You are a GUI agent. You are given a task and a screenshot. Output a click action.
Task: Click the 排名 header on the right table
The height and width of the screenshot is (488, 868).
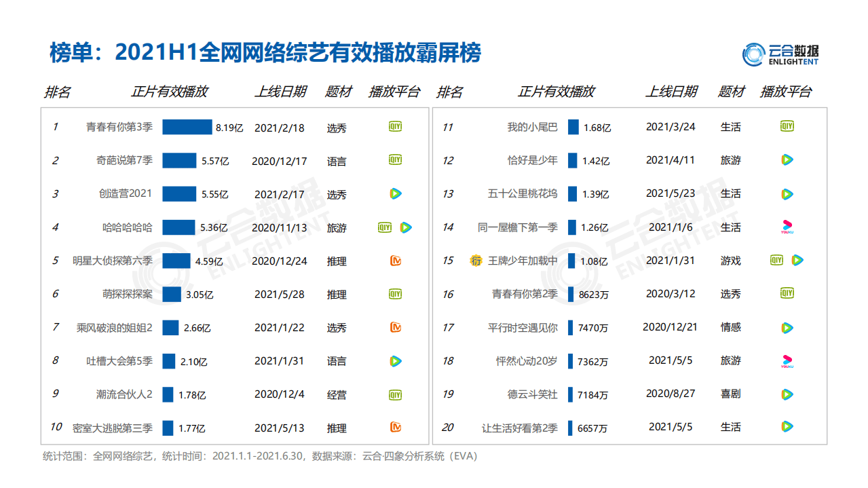450,90
